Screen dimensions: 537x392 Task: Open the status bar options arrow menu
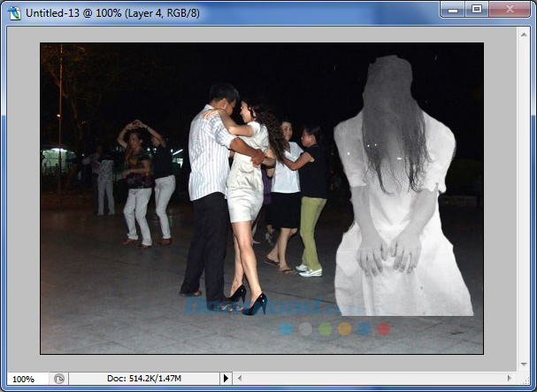(x=226, y=378)
